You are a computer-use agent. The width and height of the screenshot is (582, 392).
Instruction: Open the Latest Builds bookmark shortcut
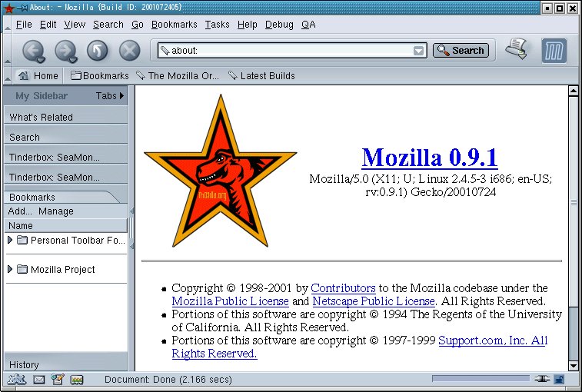pos(261,76)
